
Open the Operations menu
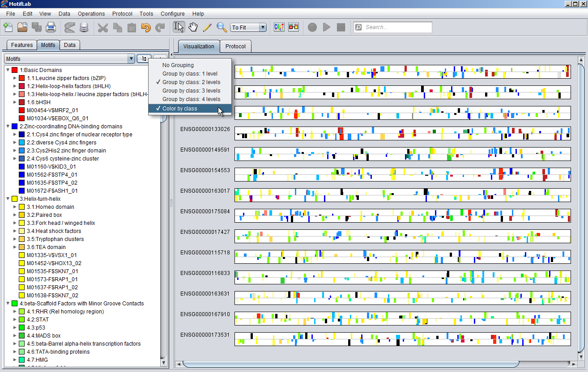91,14
